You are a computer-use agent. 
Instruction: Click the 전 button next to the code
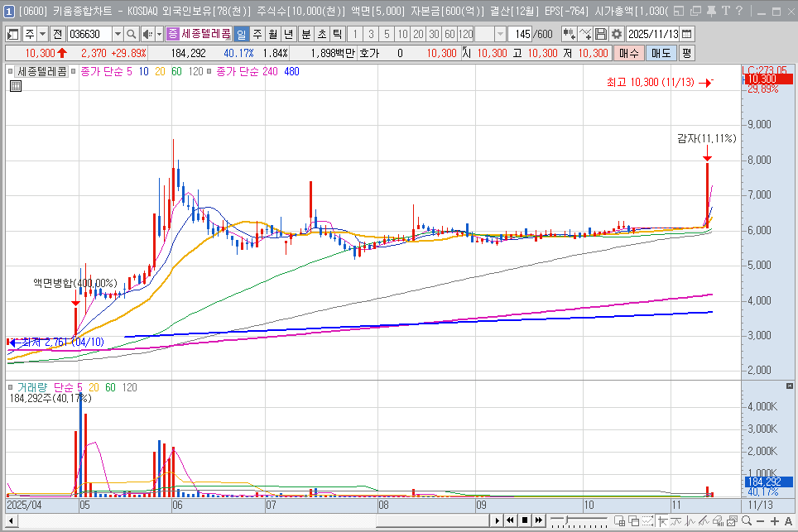57,34
